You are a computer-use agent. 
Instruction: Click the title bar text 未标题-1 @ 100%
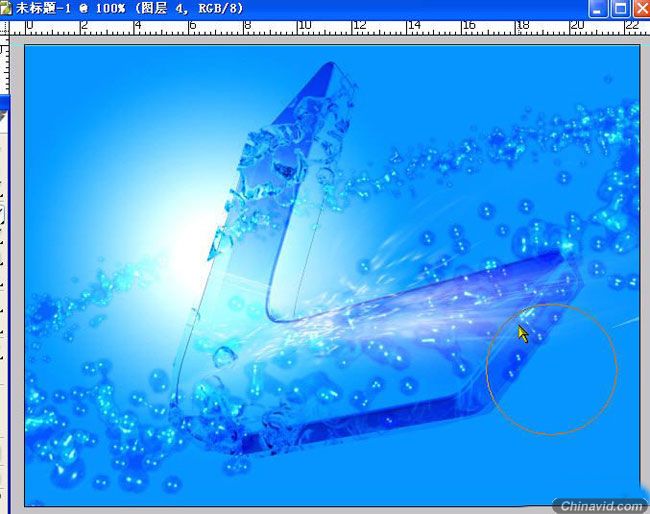point(70,8)
